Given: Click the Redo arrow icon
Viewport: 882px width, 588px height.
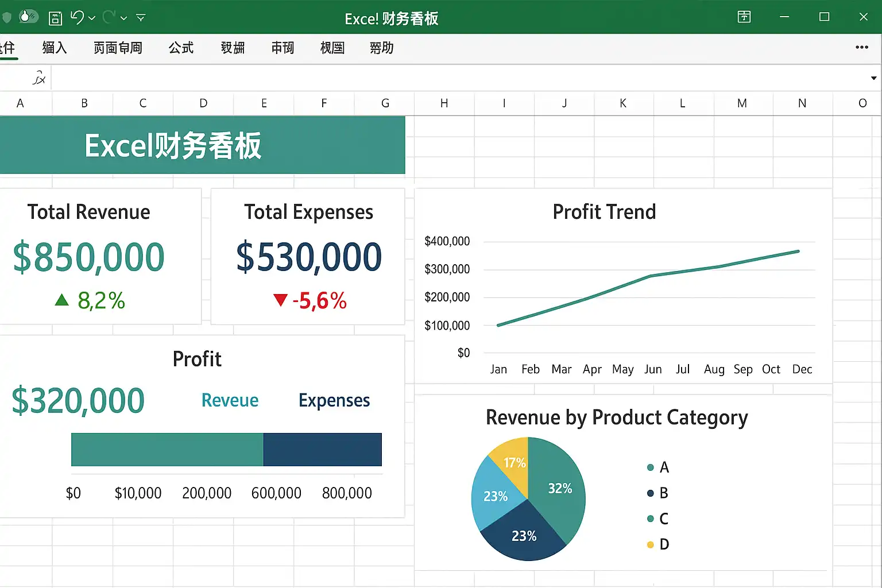Looking at the screenshot, I should 109,17.
